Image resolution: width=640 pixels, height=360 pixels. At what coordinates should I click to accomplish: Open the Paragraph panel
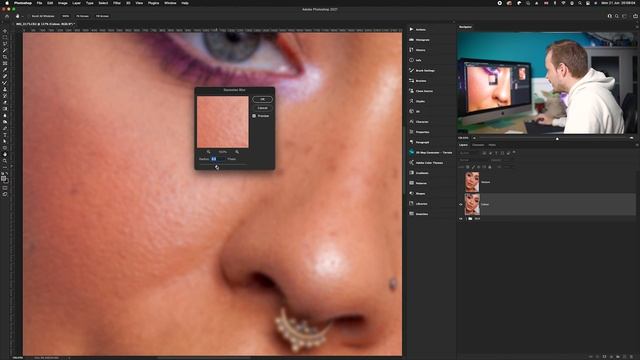click(x=419, y=142)
